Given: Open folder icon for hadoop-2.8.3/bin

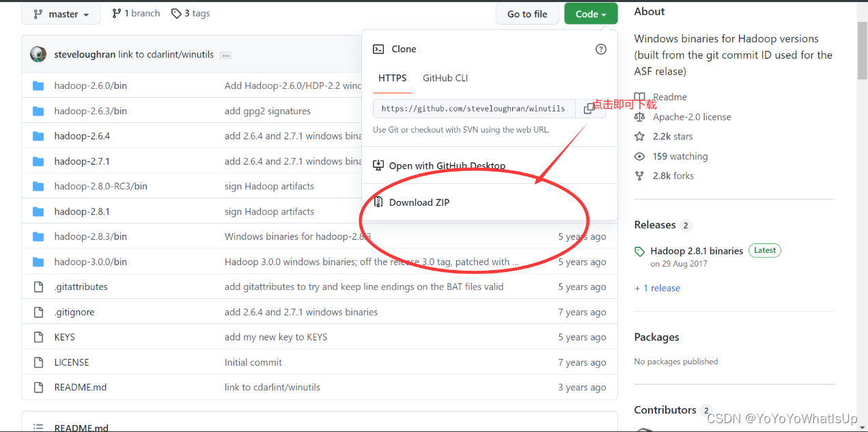Looking at the screenshot, I should click(x=38, y=237).
